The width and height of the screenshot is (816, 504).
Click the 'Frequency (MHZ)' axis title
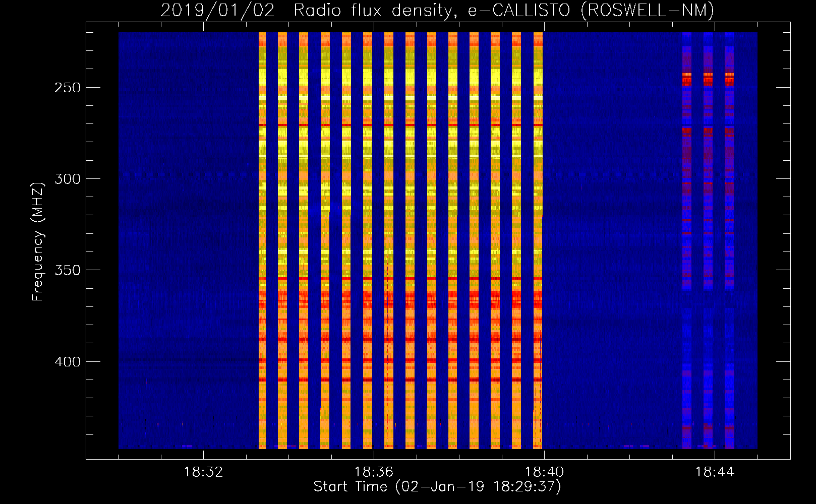38,242
